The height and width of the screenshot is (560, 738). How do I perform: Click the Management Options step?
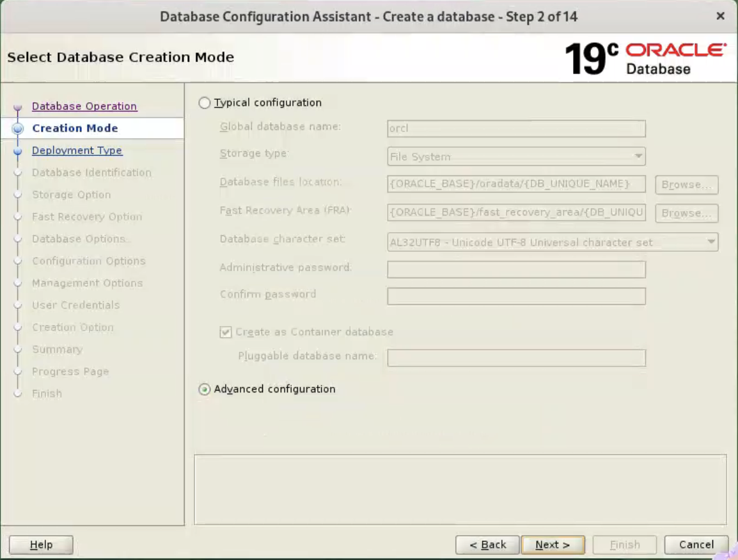87,283
